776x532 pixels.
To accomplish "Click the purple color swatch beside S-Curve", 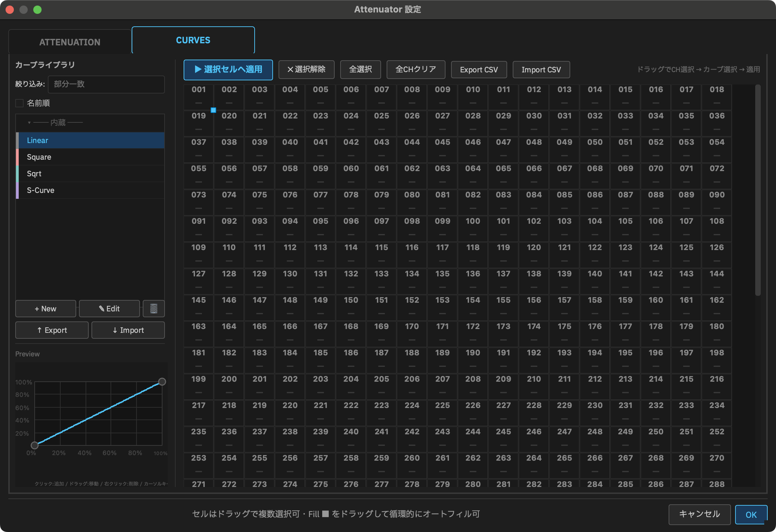I will click(17, 190).
